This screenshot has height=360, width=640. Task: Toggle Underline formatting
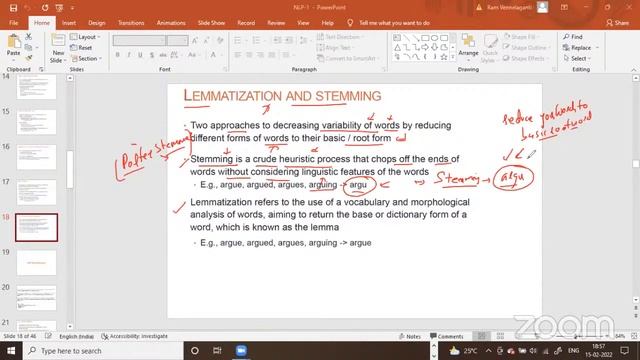click(x=140, y=55)
